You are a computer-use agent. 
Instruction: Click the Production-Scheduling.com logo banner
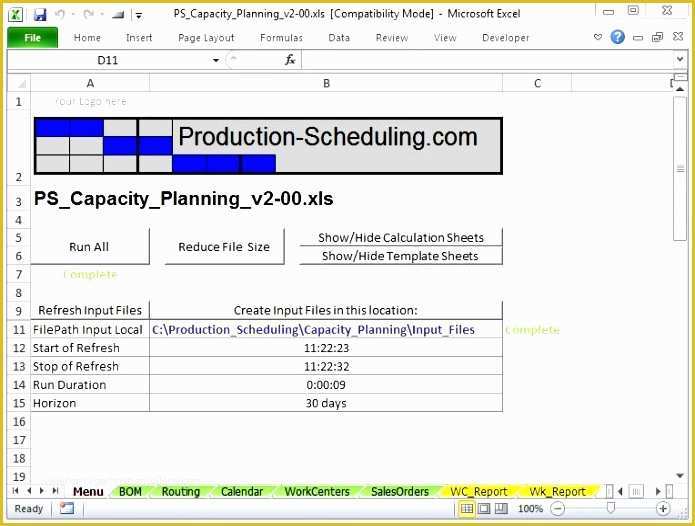coord(268,146)
